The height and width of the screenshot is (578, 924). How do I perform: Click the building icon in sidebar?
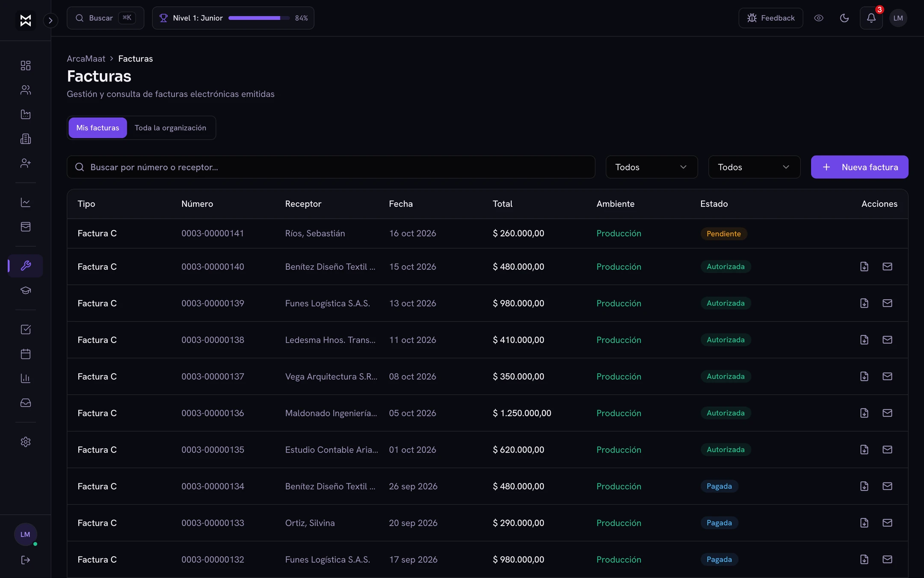point(26,139)
